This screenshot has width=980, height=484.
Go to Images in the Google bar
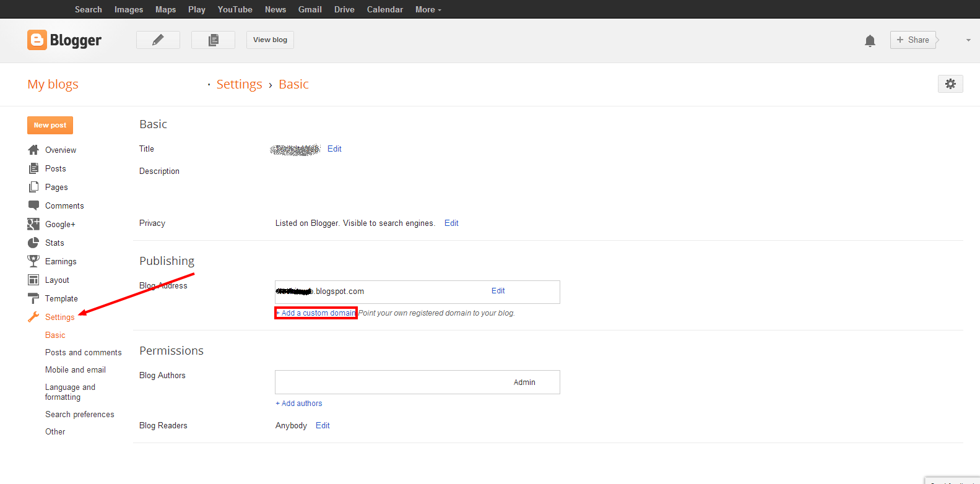point(129,9)
